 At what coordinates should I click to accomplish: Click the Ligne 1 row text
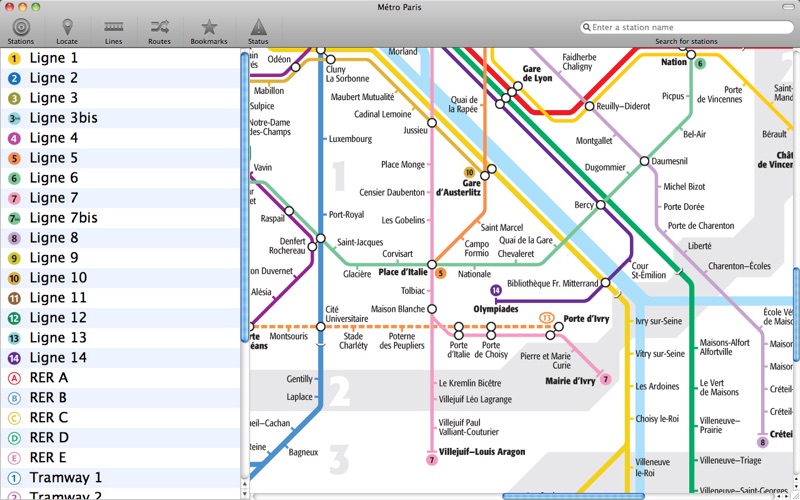(x=54, y=58)
